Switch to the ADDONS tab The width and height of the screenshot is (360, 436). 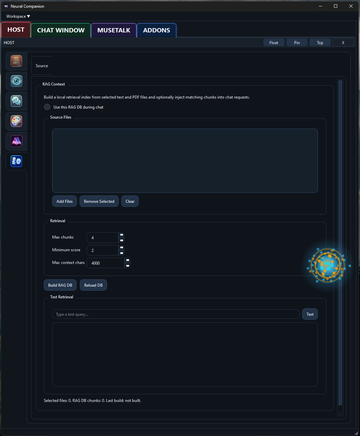[156, 30]
